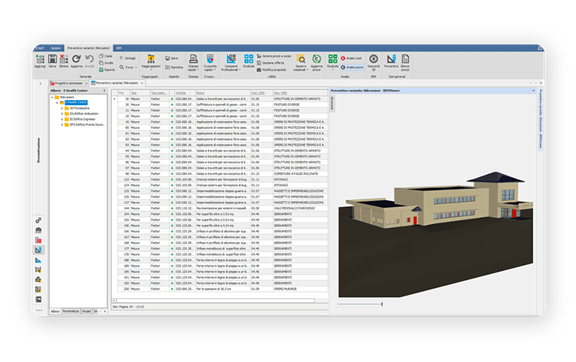Select the table row with Prg. 20
The height and width of the screenshot is (362, 576).
pos(222,99)
